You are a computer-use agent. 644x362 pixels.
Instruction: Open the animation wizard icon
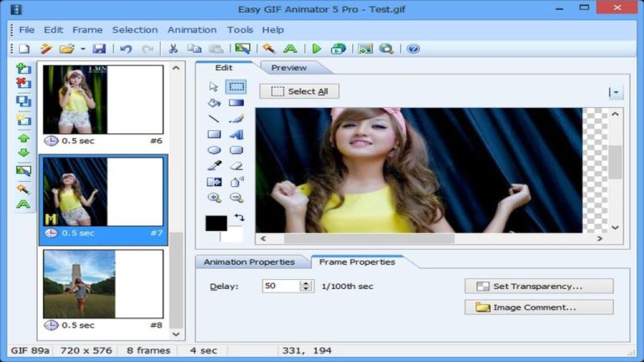click(x=46, y=49)
